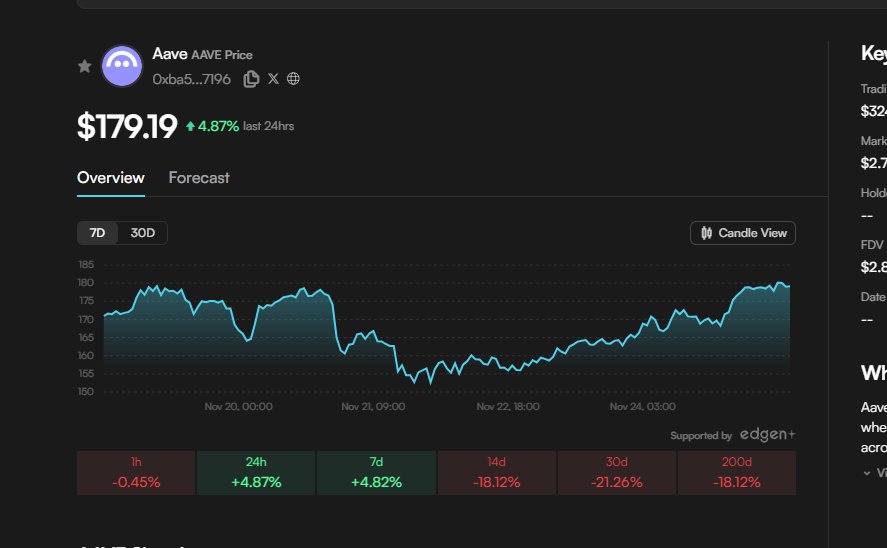Select the 7d +4.82% change cell
Image resolution: width=887 pixels, height=548 pixels.
pos(376,472)
